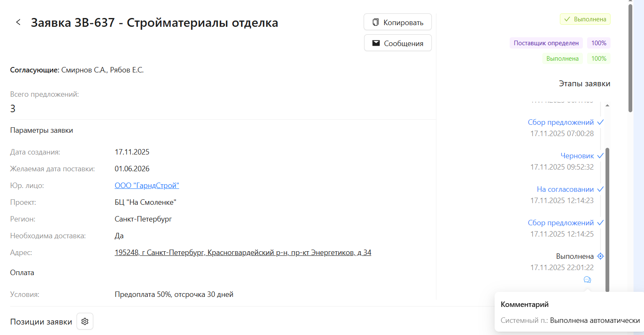Image resolution: width=644 pixels, height=335 pixels.
Task: Click the target icon beside Выполнена stage
Action: (x=600, y=256)
